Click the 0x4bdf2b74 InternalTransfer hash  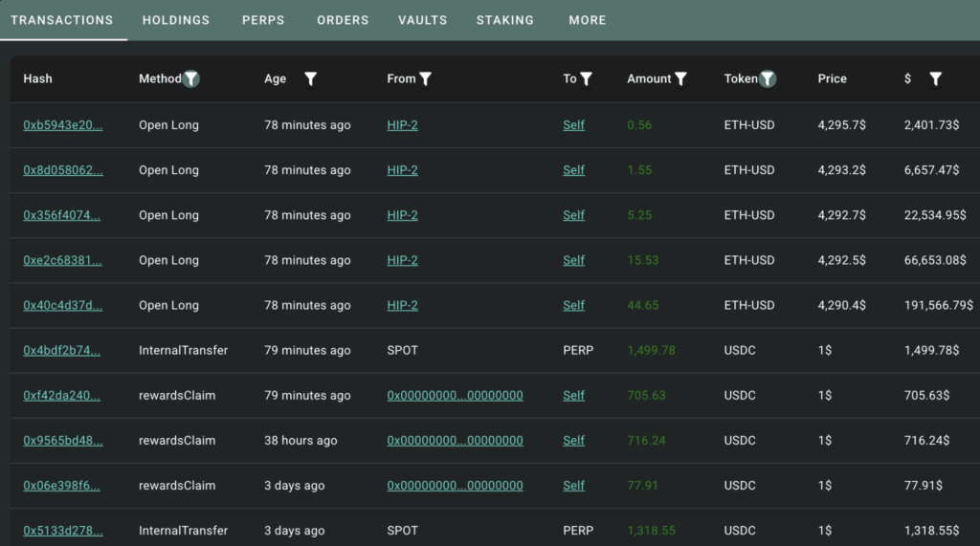tap(62, 351)
